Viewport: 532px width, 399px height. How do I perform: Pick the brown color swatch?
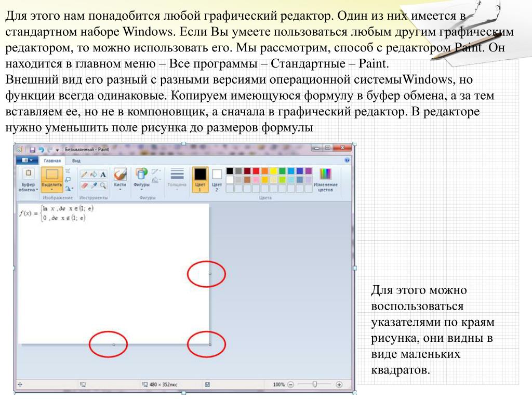pos(247,179)
